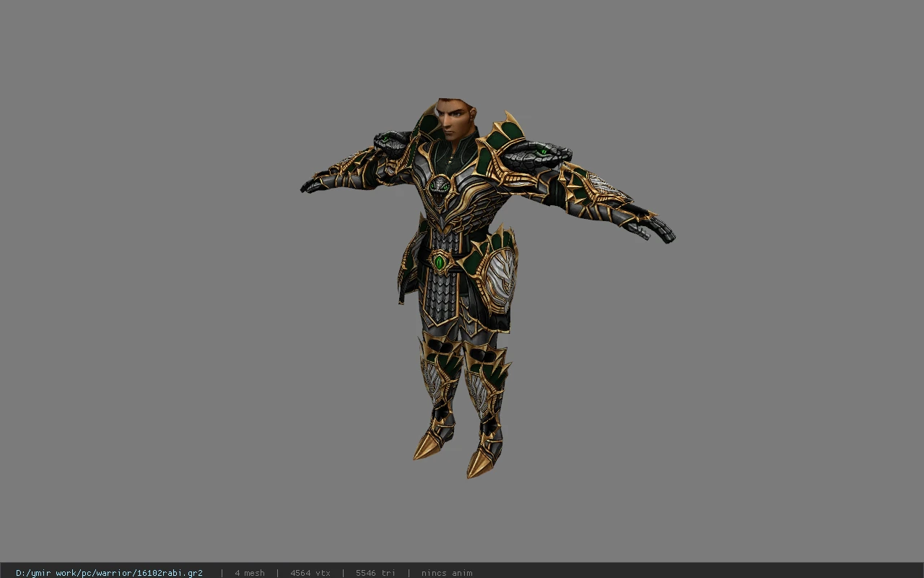Click the file path D:/ymir work/pc/warrior/16102rabi.gr2
The image size is (924, 578).
click(109, 573)
